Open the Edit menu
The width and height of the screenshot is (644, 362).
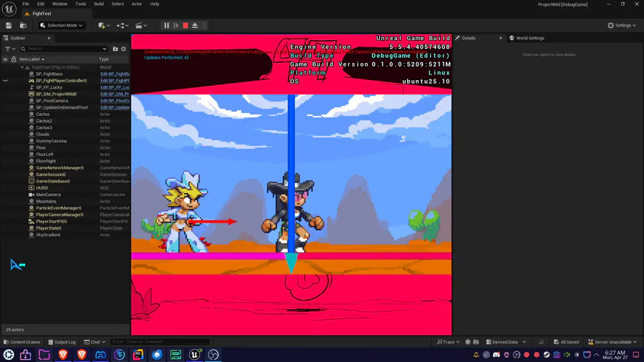pyautogui.click(x=41, y=4)
